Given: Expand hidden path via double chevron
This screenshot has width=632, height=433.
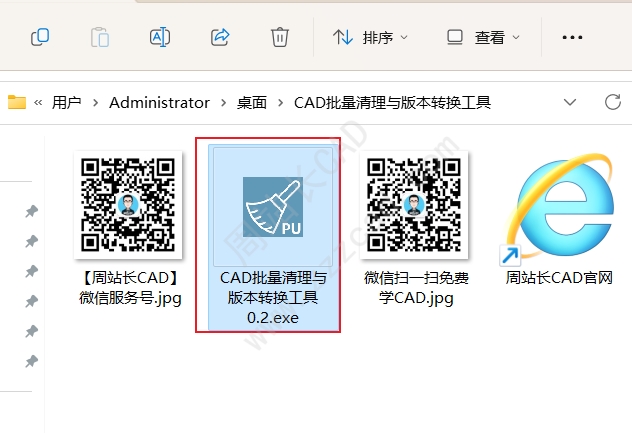Looking at the screenshot, I should point(38,102).
